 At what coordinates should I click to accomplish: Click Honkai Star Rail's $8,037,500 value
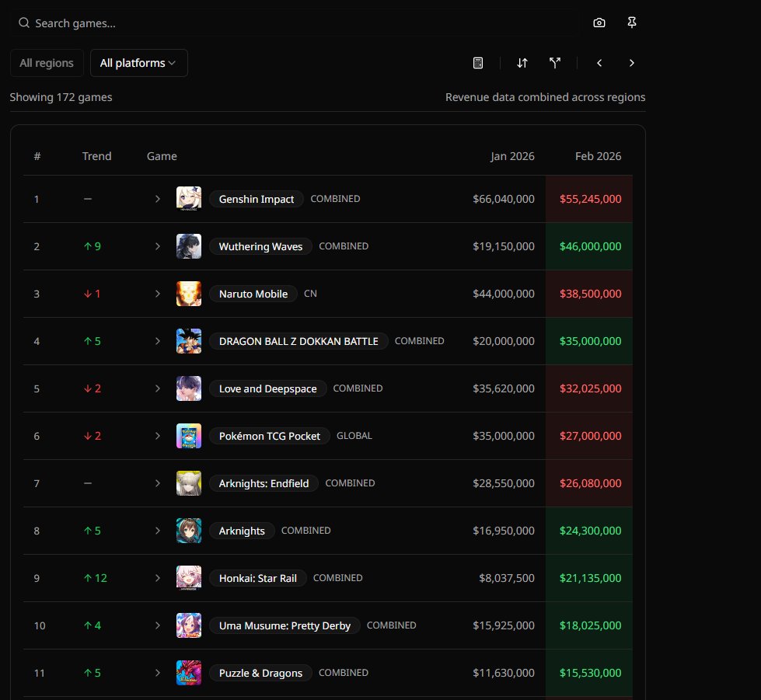point(507,578)
